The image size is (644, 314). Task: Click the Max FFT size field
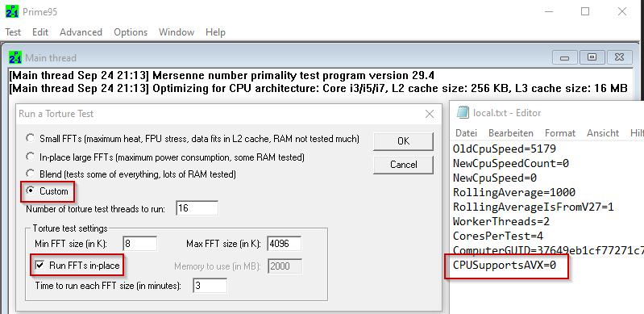tap(285, 244)
